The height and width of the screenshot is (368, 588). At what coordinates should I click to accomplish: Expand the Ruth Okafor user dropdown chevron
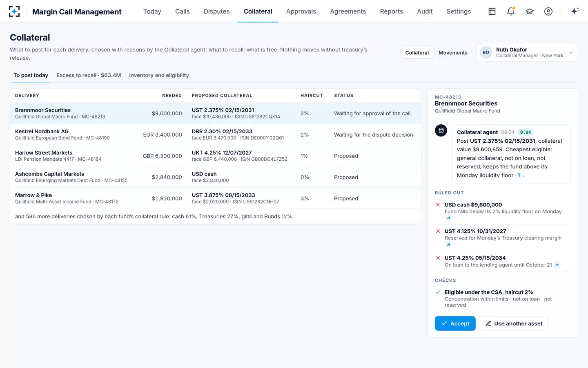(x=570, y=52)
